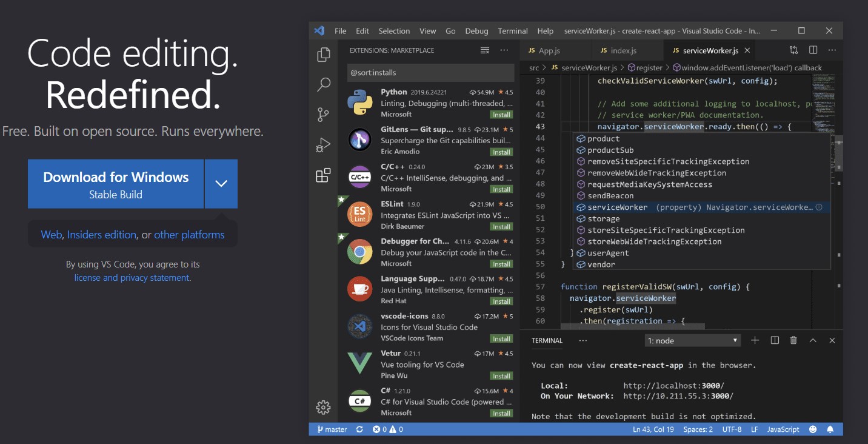The image size is (868, 444).
Task: Click the @sort:installs search field
Action: tap(430, 72)
